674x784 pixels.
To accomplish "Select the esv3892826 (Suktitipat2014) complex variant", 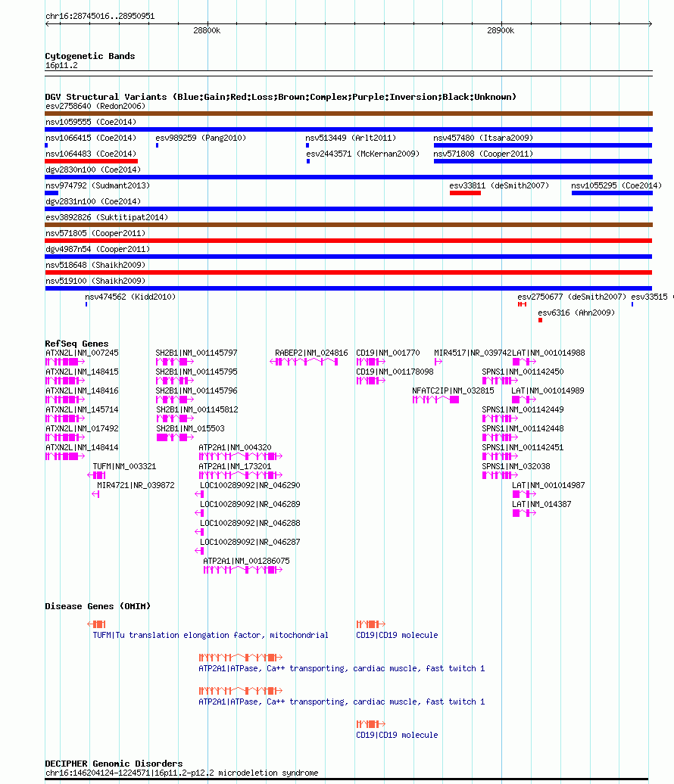I will point(349,225).
